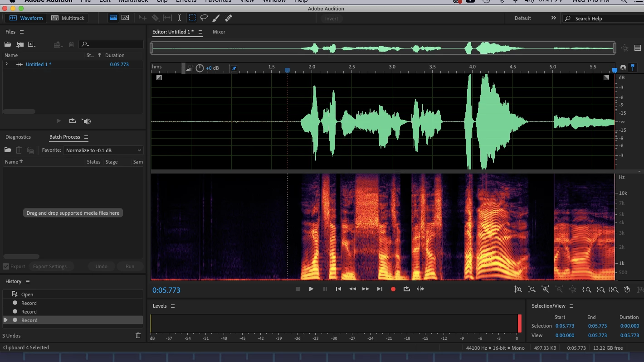
Task: Toggle headphones preview icon on ruler
Action: [x=623, y=68]
